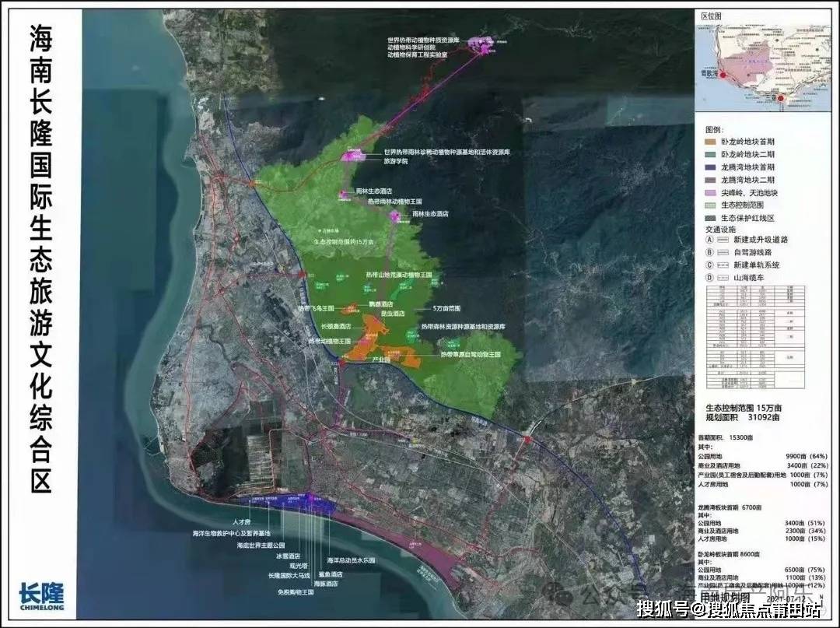Click the 长颈鹿酒店 map label
Image resolution: width=840 pixels, height=628 pixels.
(335, 326)
